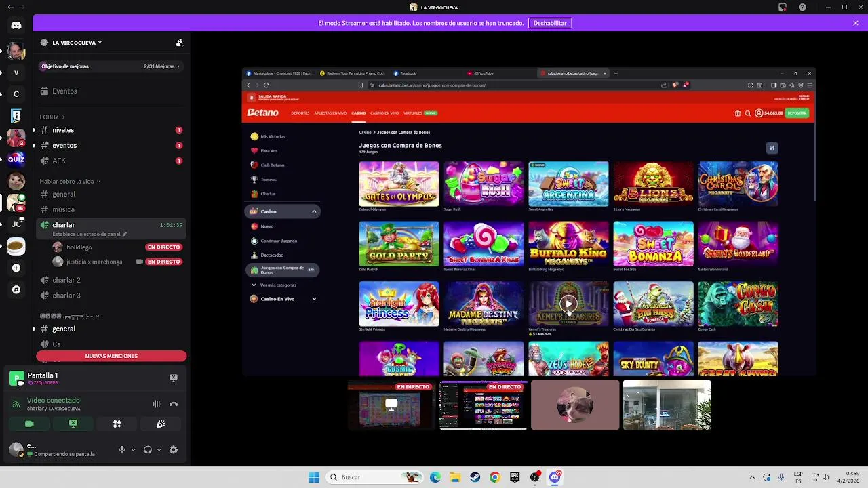This screenshot has width=868, height=488.
Task: Open Windows Start menu
Action: click(x=314, y=477)
